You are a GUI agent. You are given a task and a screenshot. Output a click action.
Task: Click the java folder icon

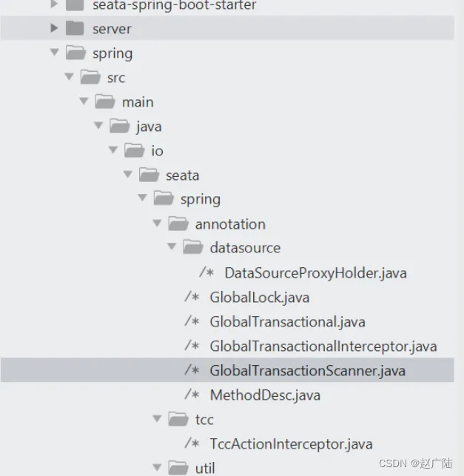pyautogui.click(x=120, y=126)
